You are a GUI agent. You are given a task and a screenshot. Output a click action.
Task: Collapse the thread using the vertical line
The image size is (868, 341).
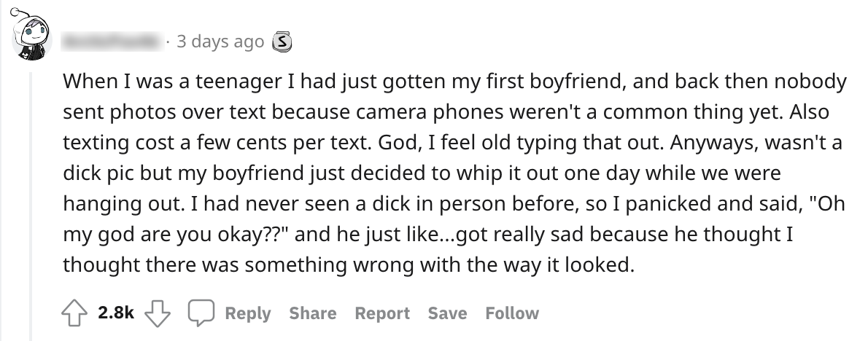[31, 204]
